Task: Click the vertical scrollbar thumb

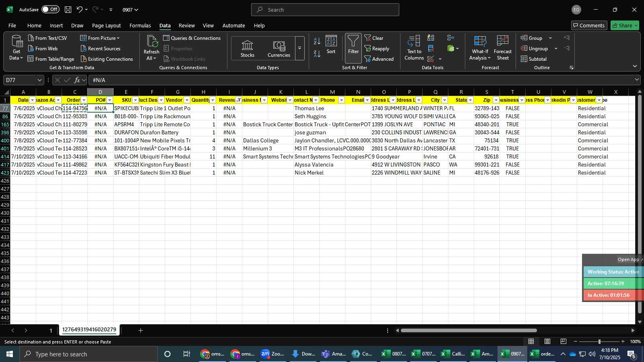Action: [x=640, y=204]
